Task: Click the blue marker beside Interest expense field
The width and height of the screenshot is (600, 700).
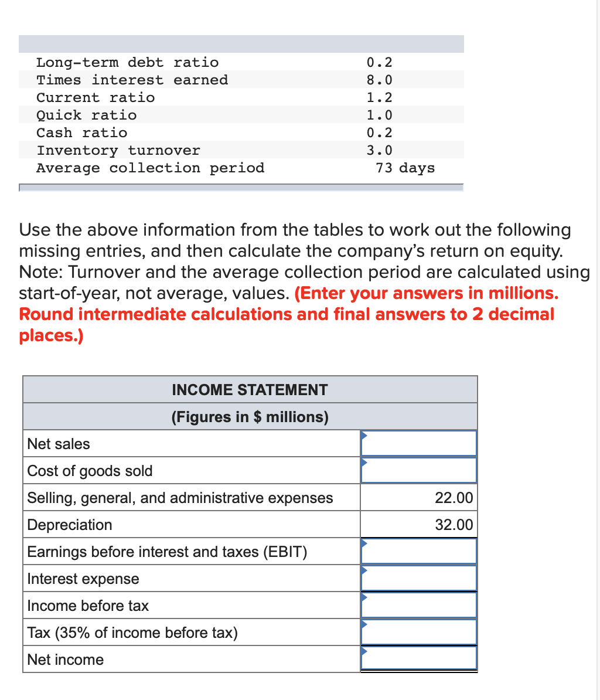Action: [x=364, y=570]
